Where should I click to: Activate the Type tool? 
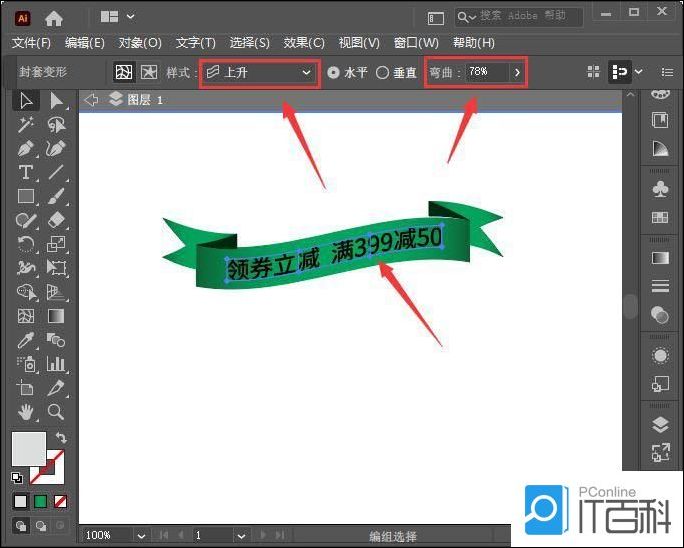click(x=26, y=172)
